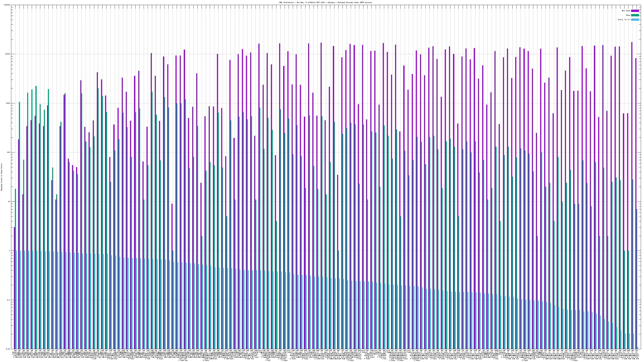Click the 1000 y-axis tick label

coord(8,103)
